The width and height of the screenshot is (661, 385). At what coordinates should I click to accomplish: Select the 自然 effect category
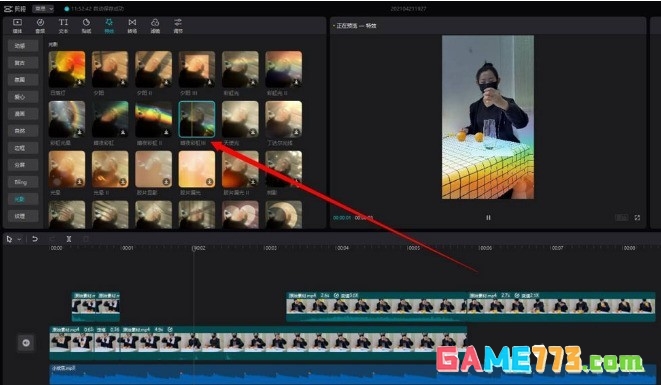[23, 131]
